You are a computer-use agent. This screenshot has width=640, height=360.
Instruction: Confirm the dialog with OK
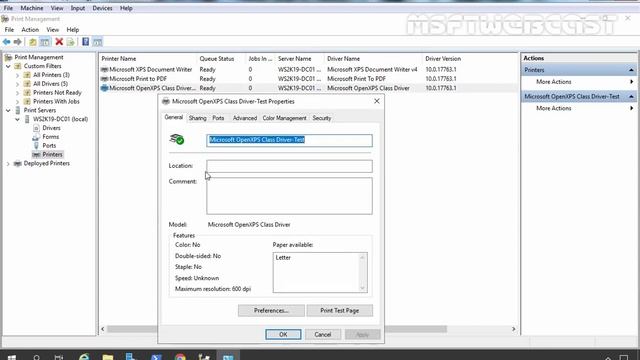283,334
